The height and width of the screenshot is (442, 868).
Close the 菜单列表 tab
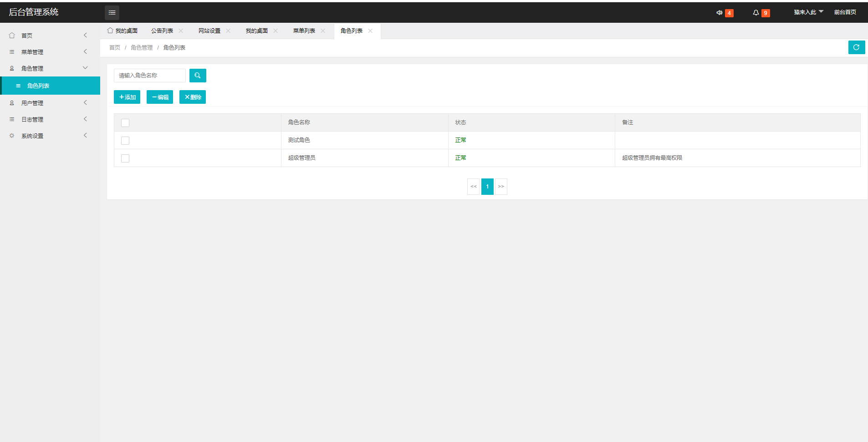(323, 31)
